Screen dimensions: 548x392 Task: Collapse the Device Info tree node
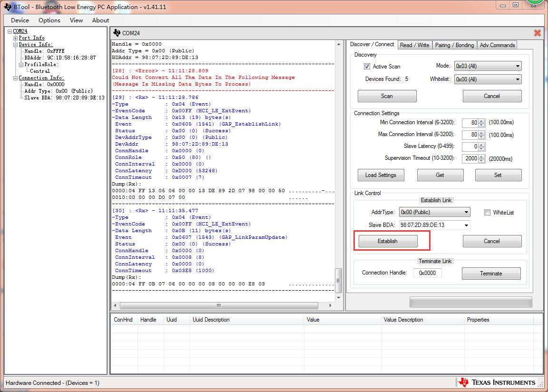pyautogui.click(x=16, y=45)
